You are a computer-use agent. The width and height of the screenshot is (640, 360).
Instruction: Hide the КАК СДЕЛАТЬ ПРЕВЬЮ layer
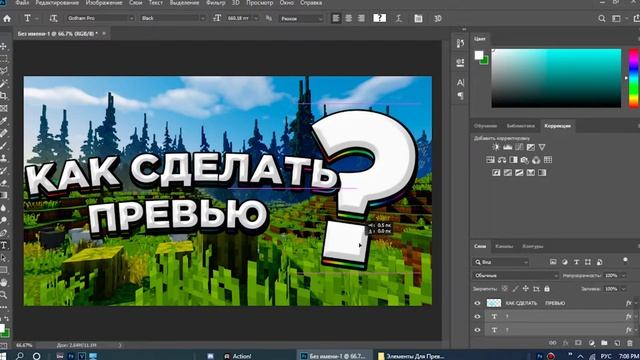[477, 303]
